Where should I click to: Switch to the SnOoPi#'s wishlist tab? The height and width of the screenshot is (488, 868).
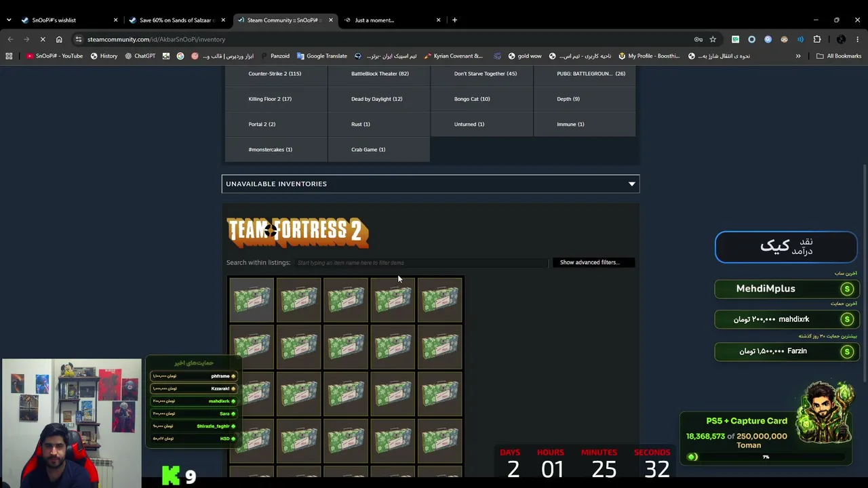pos(68,20)
